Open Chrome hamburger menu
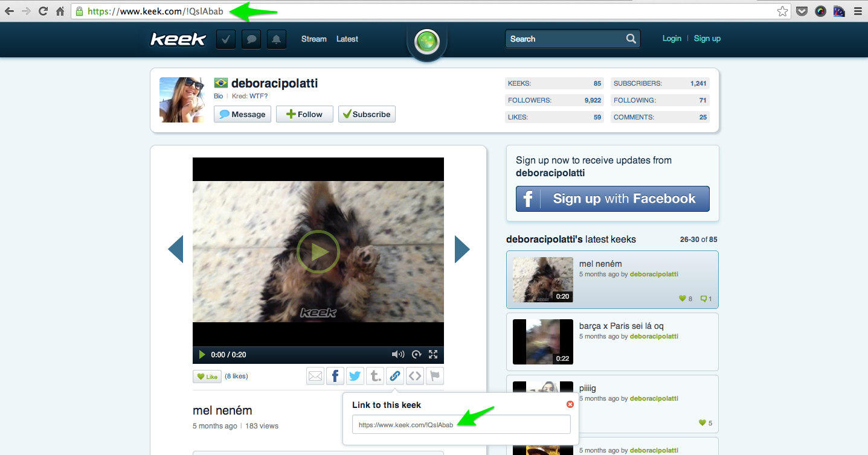 pos(858,11)
